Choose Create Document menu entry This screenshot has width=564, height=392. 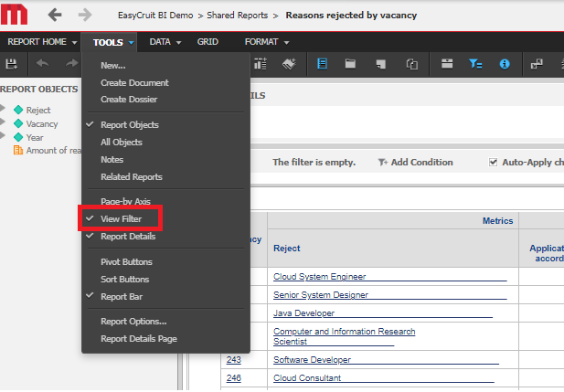tap(134, 83)
